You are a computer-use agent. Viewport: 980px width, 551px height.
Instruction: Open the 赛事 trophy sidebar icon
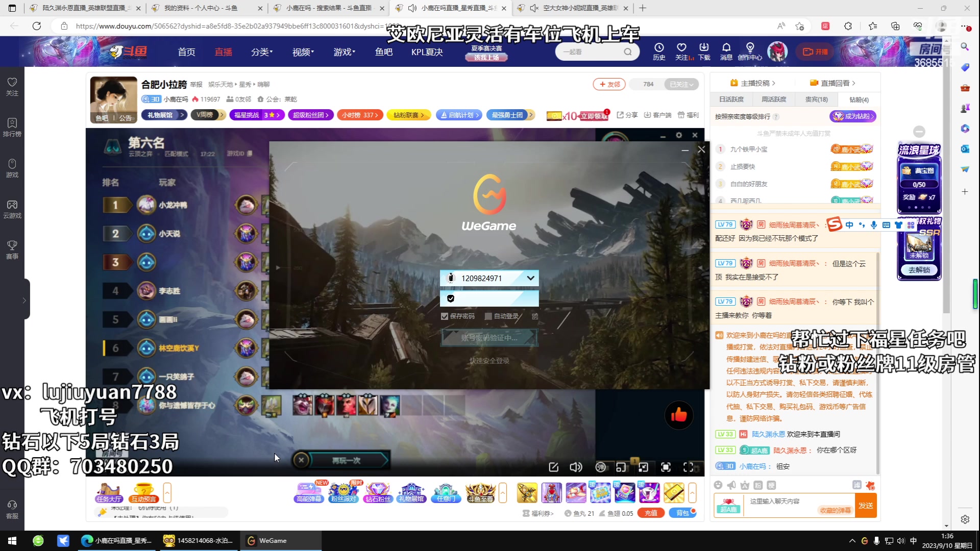coord(12,250)
